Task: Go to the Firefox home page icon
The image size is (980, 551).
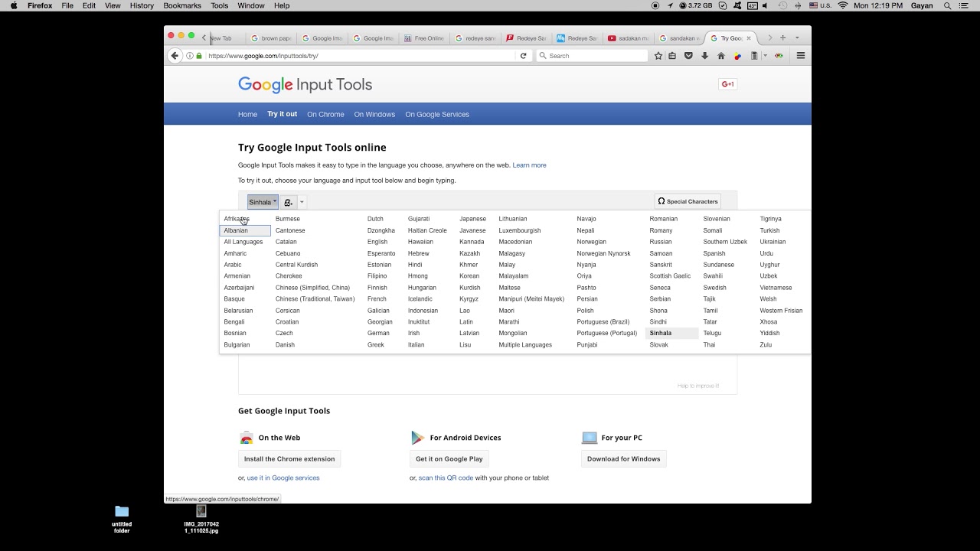Action: 720,56
